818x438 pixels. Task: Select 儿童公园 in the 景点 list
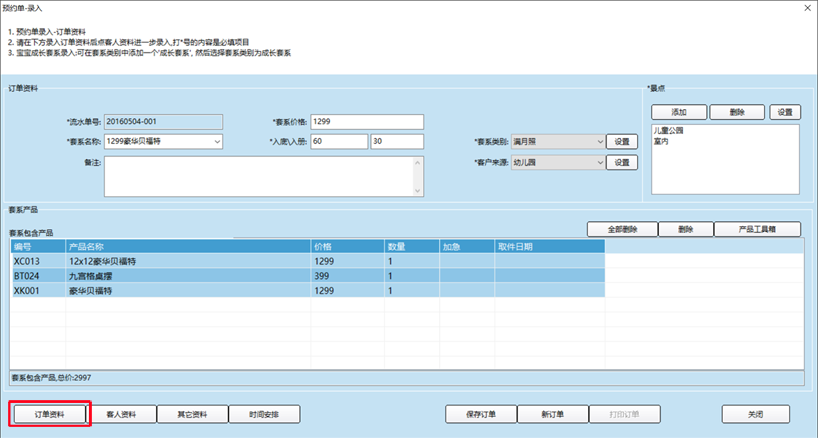point(668,130)
